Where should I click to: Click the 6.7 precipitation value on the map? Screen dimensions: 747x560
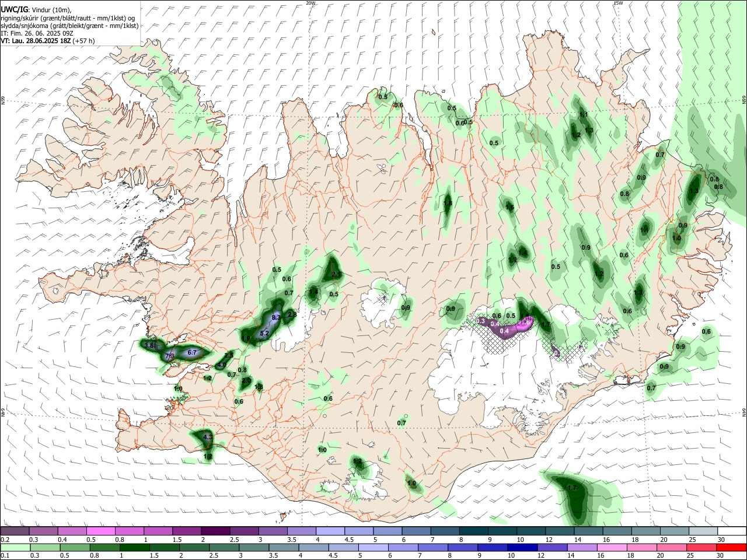pos(192,352)
